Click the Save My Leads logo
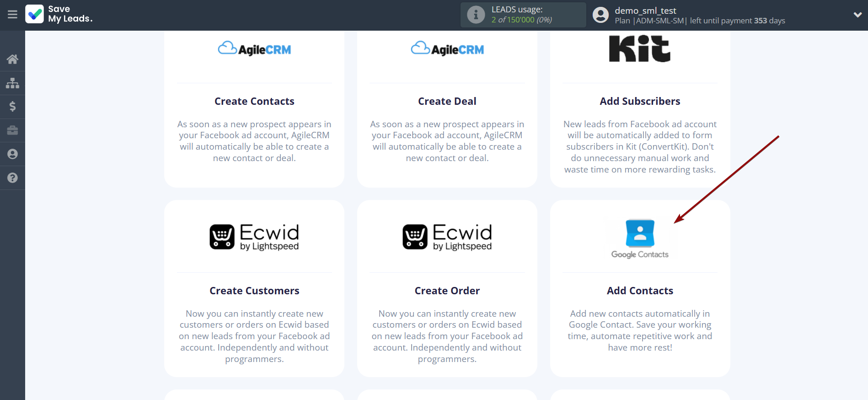This screenshot has width=868, height=400. 59,14
